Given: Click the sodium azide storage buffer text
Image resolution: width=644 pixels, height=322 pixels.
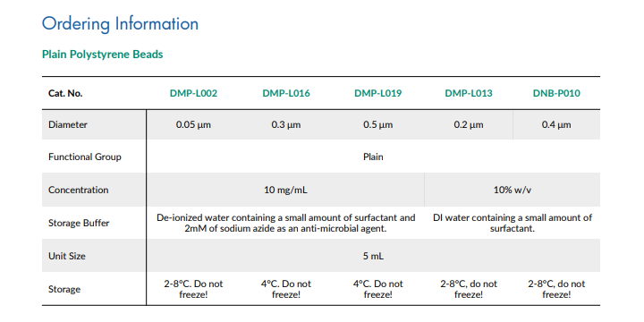Looking at the screenshot, I should [x=286, y=223].
